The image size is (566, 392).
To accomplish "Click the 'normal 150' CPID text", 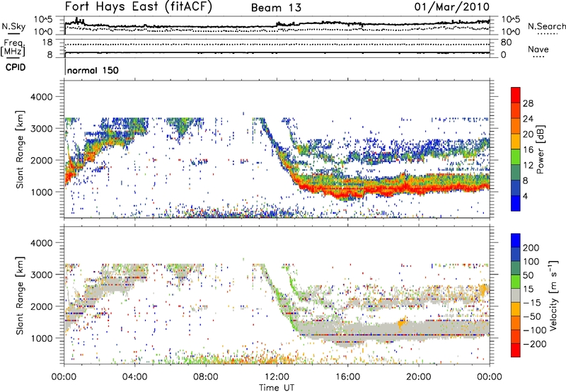I will [x=93, y=70].
